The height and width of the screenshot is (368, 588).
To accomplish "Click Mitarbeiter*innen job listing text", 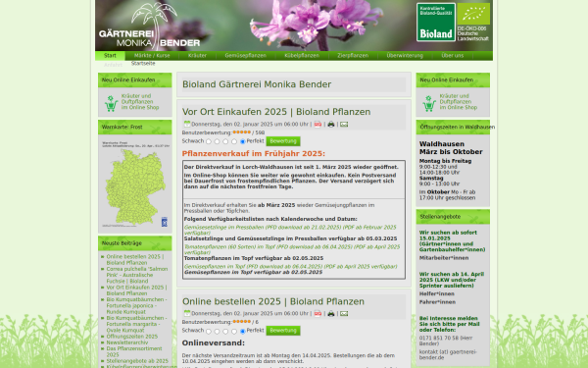I will coord(444,258).
